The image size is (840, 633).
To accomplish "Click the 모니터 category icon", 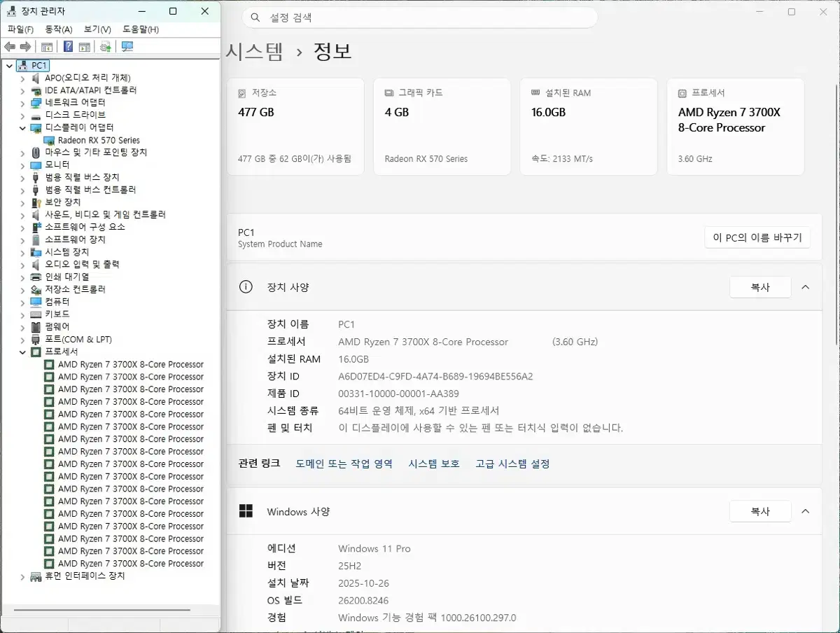I will [36, 165].
